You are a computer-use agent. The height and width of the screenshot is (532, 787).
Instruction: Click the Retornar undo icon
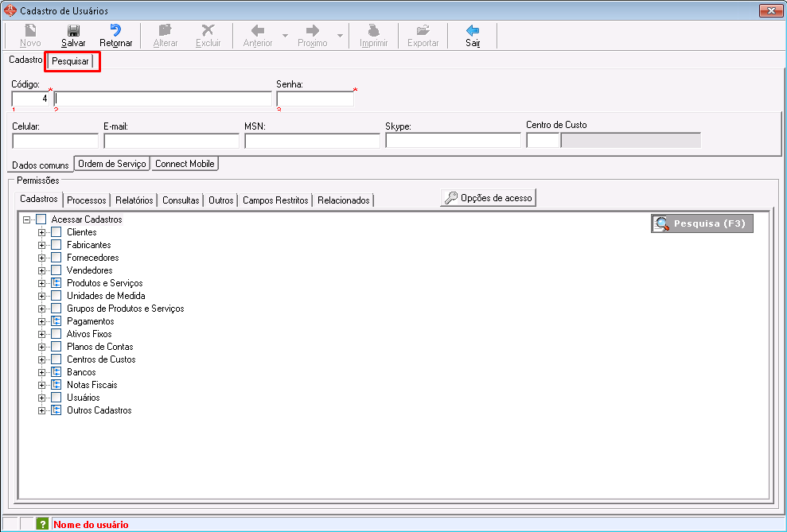[115, 30]
